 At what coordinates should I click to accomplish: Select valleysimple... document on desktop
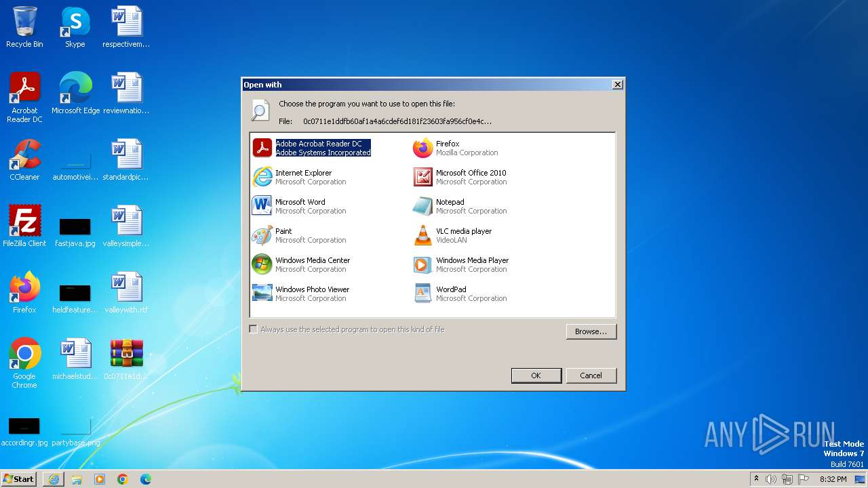click(x=126, y=227)
